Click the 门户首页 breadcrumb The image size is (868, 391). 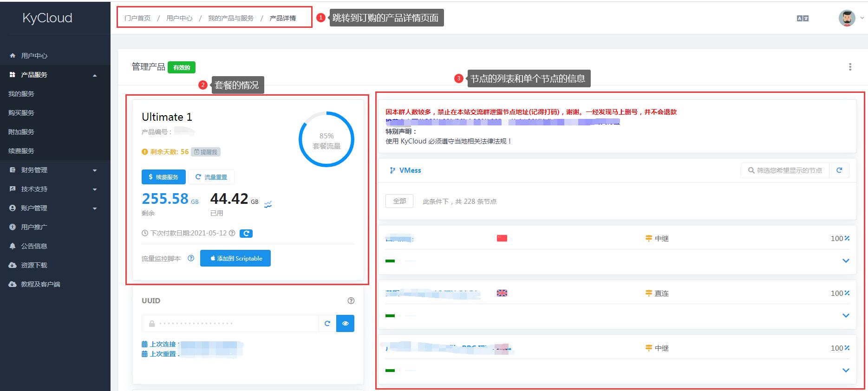[x=137, y=18]
